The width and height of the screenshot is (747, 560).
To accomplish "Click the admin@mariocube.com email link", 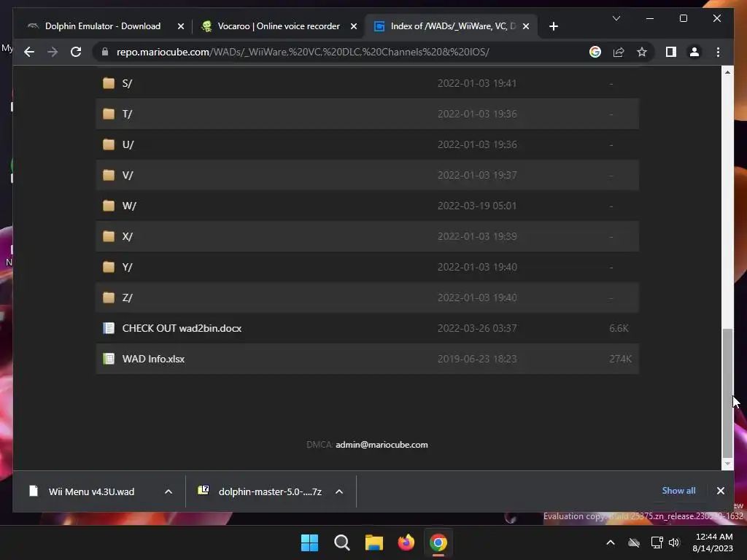I will [382, 445].
